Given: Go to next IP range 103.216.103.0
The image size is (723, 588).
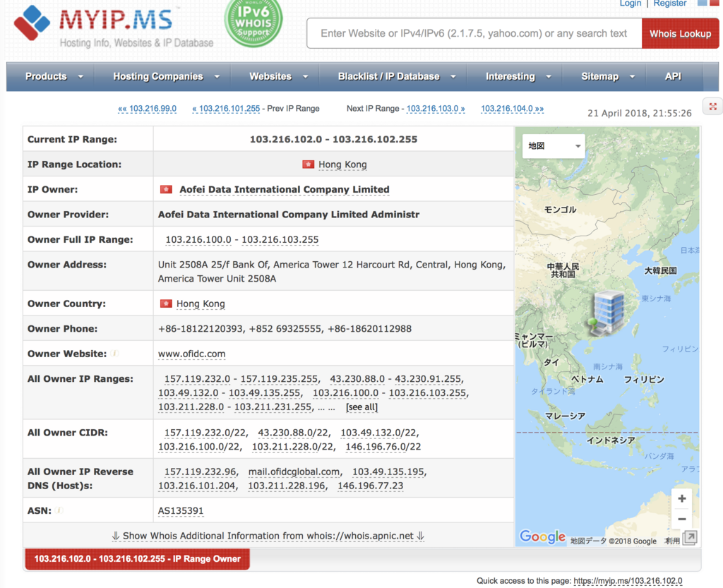Looking at the screenshot, I should point(435,109).
